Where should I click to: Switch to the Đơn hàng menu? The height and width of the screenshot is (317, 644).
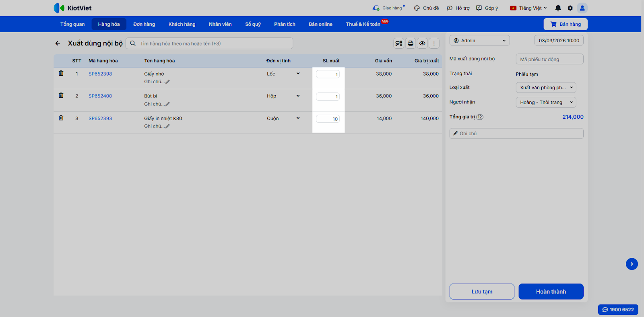144,24
